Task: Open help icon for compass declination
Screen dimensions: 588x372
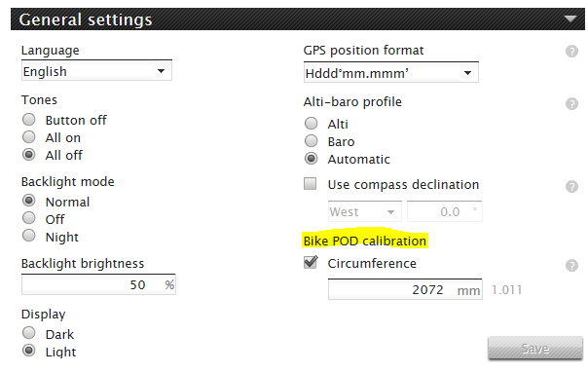Action: tap(571, 186)
